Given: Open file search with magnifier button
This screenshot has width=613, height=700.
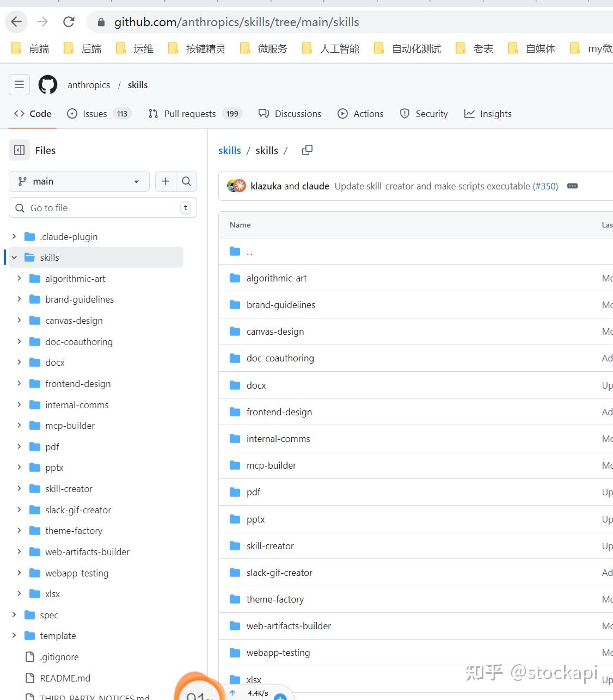Looking at the screenshot, I should [186, 181].
